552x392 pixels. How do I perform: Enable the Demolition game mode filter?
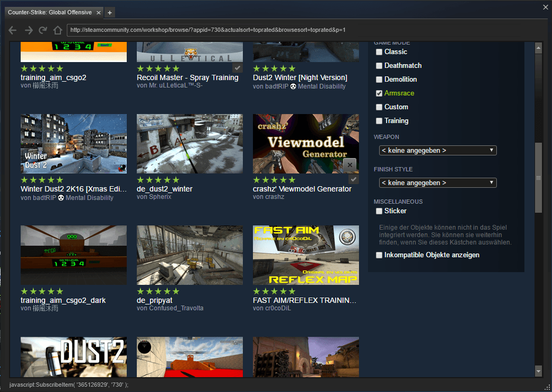pyautogui.click(x=379, y=80)
